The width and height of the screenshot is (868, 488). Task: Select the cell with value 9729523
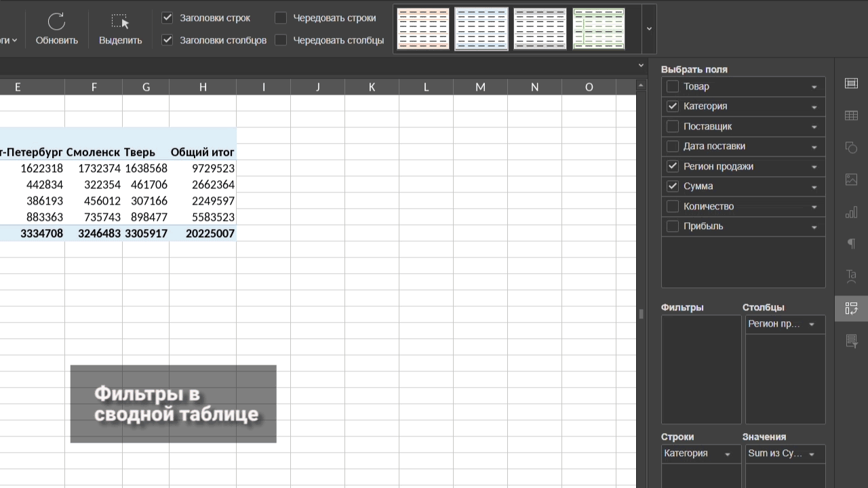203,168
